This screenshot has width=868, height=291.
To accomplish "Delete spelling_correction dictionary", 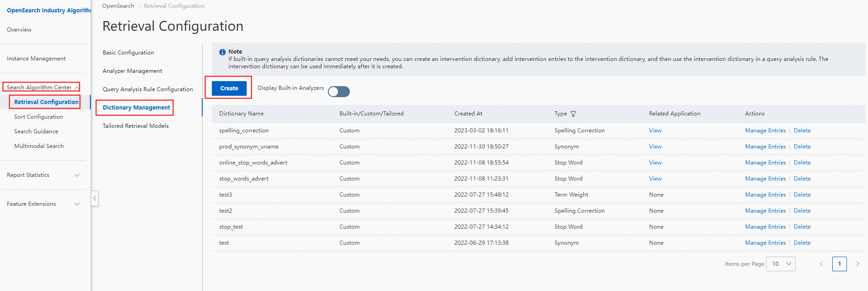I will (x=802, y=131).
